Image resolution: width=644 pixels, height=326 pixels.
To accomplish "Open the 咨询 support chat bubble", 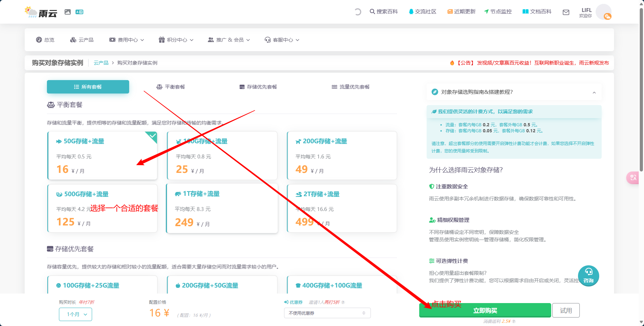I will 588,276.
